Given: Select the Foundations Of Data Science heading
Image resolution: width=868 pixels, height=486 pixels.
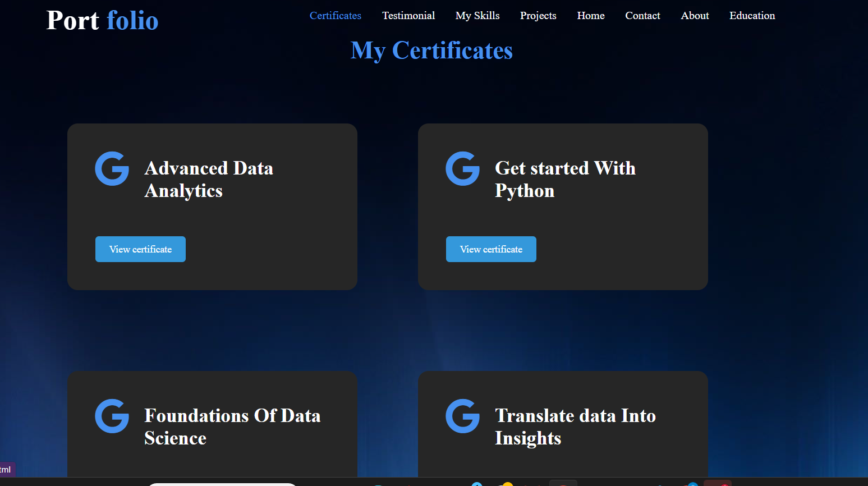Looking at the screenshot, I should (232, 427).
